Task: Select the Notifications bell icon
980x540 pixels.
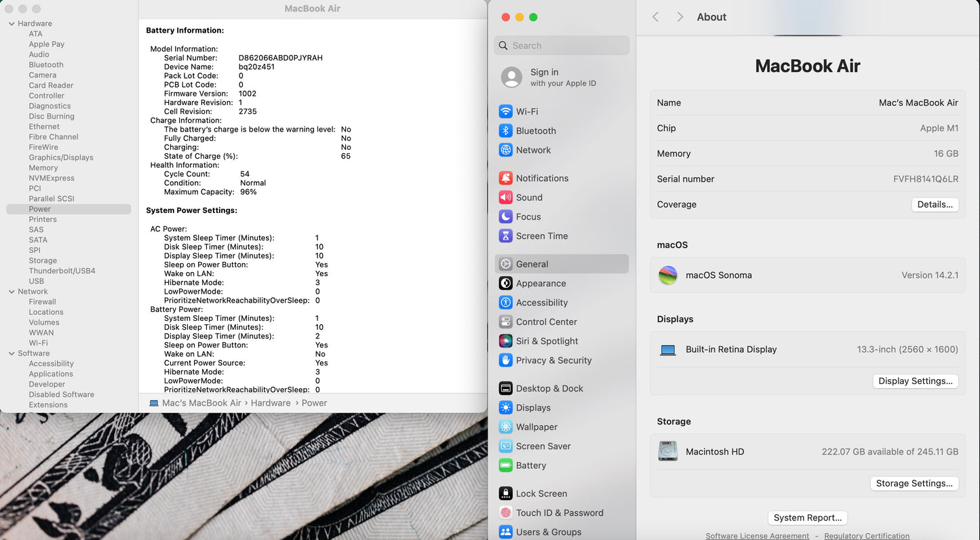Action: [x=505, y=178]
